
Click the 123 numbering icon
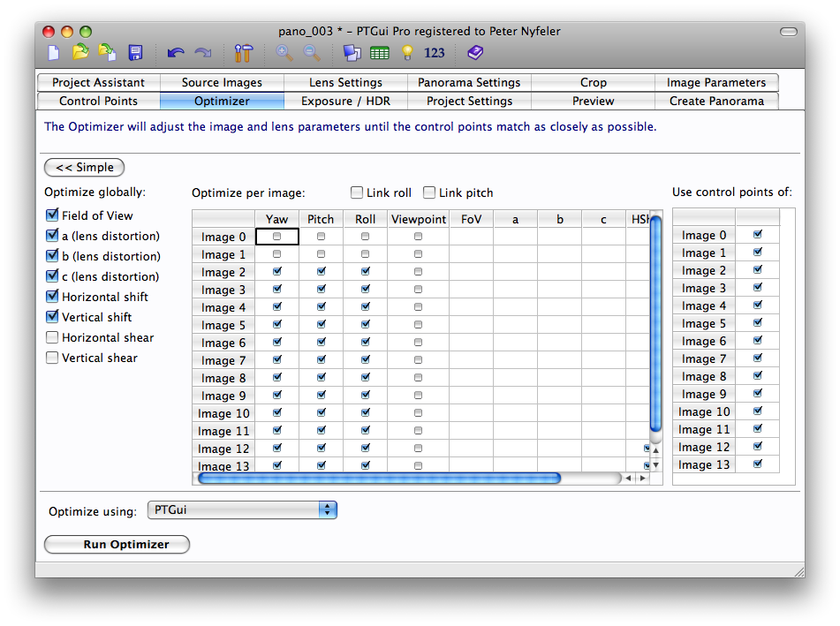pos(435,53)
